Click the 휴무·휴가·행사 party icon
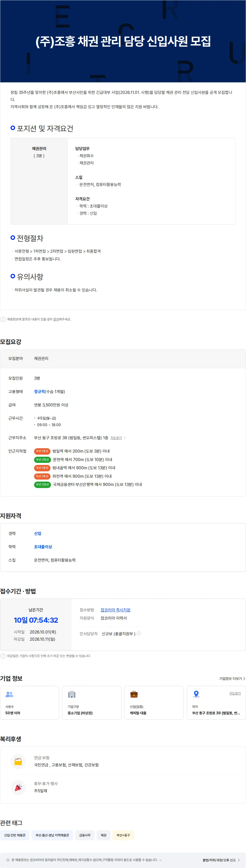The image size is (246, 868). tap(18, 787)
